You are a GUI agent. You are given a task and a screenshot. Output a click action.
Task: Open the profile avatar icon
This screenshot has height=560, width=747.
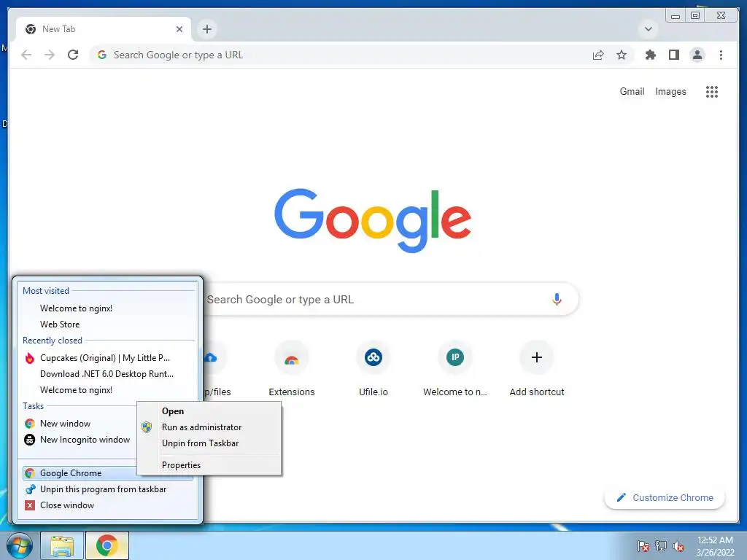697,55
